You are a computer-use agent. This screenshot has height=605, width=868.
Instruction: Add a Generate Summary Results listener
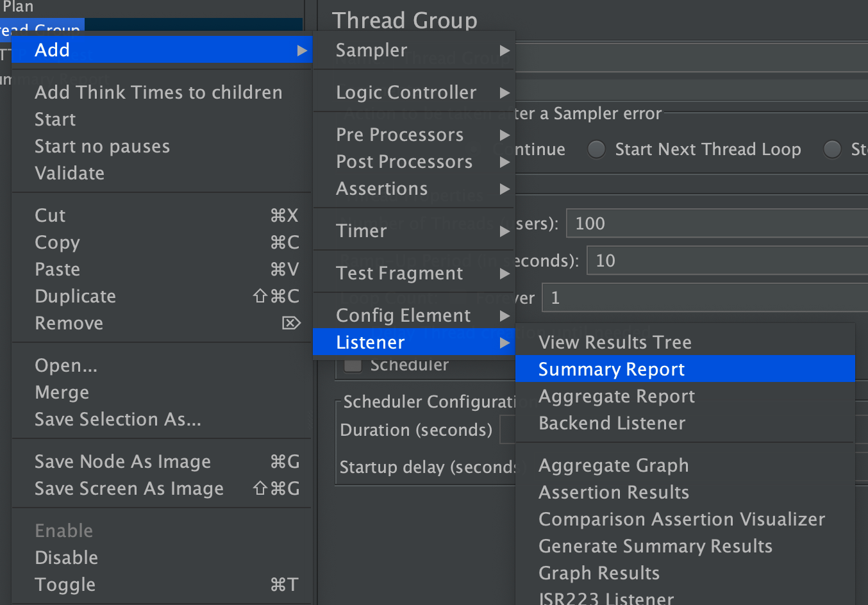pyautogui.click(x=655, y=545)
